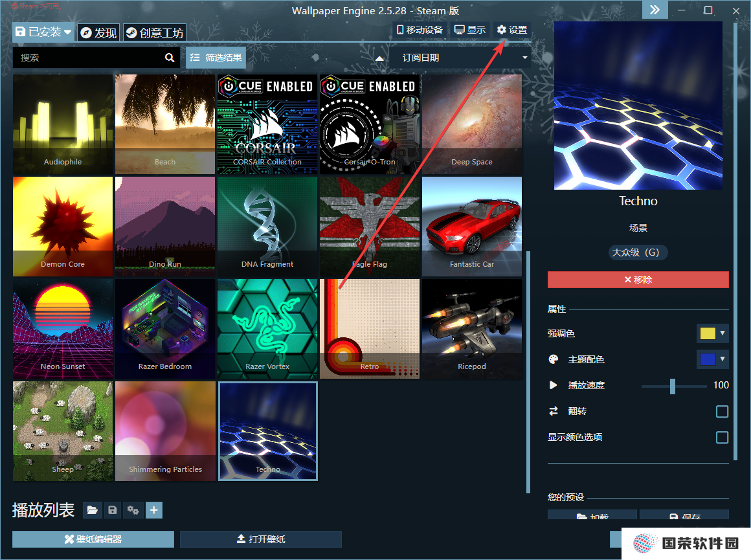Open the 订阅日期 sort dropdown
Screen dimensions: 751x560
(460, 58)
